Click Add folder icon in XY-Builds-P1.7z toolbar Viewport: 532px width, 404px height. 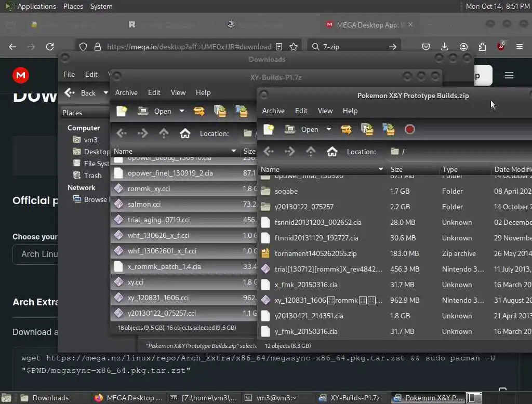point(242,111)
